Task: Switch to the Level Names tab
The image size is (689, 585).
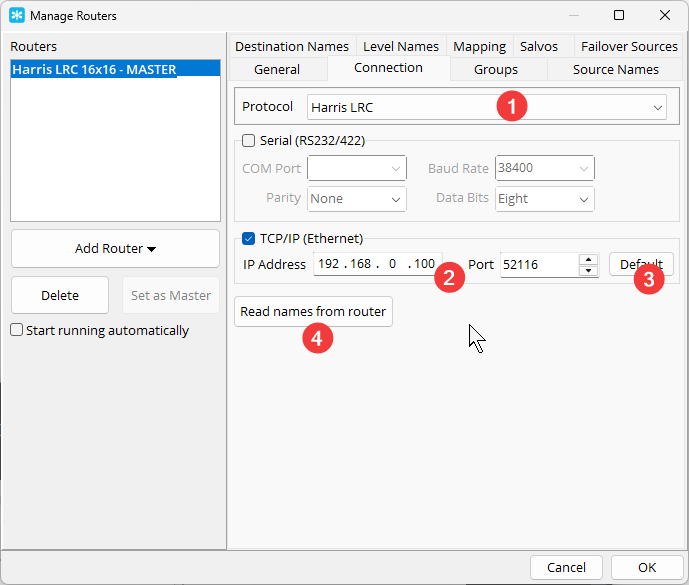Action: (x=401, y=46)
